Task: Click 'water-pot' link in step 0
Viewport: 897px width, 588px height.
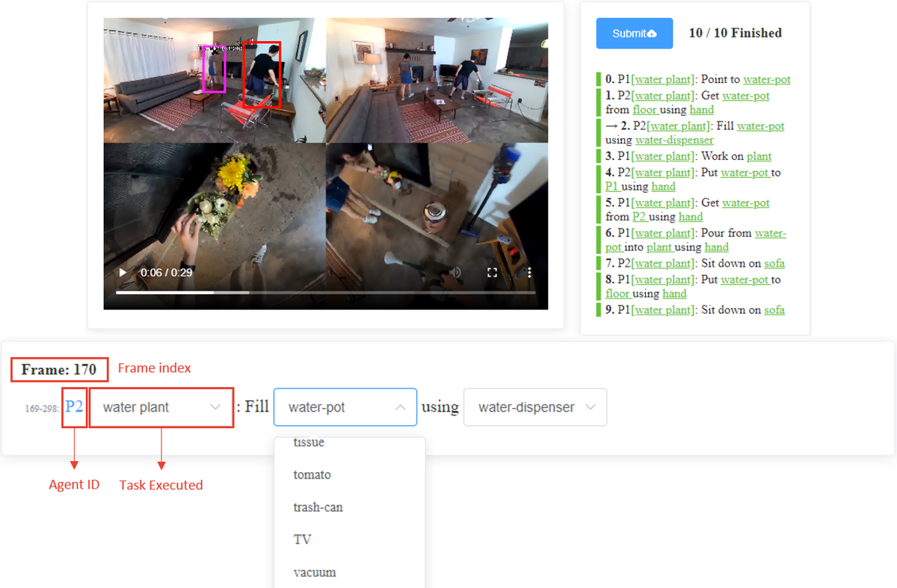Action: (x=766, y=79)
